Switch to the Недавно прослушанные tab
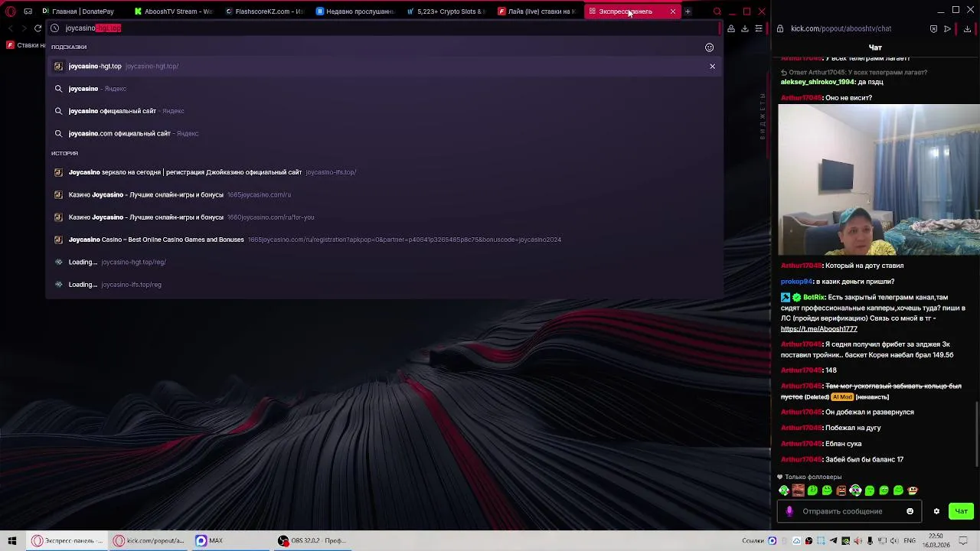This screenshot has height=551, width=980. click(x=356, y=11)
